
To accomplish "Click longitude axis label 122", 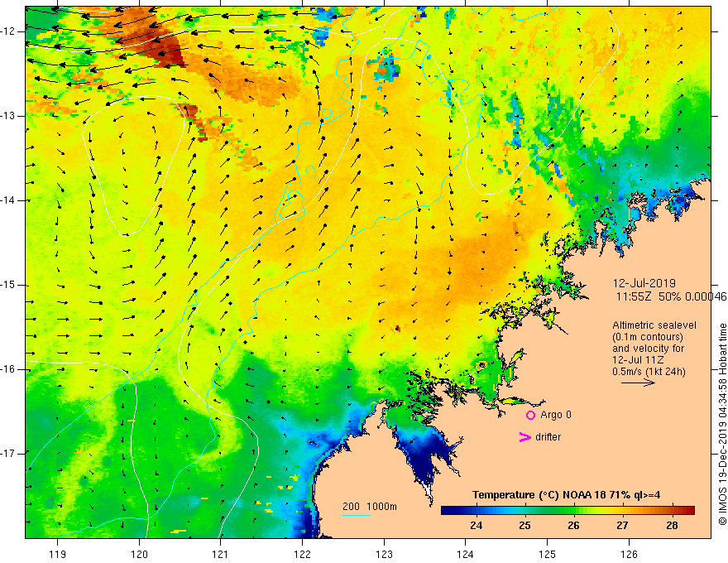I will tap(302, 554).
